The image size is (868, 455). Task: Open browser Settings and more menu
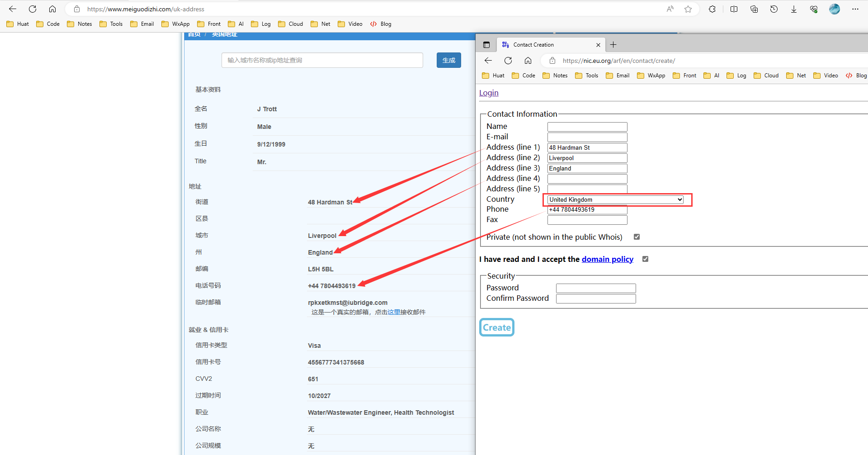point(855,9)
